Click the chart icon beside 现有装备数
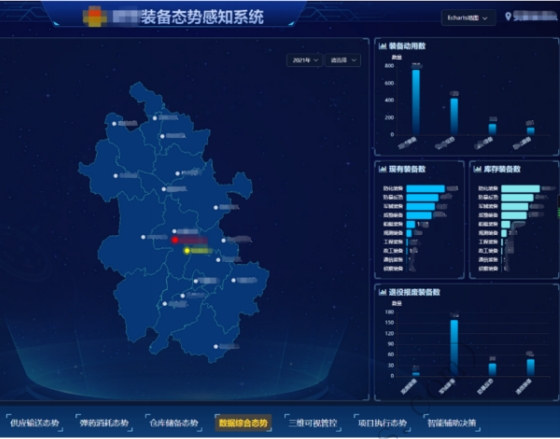 [382, 169]
